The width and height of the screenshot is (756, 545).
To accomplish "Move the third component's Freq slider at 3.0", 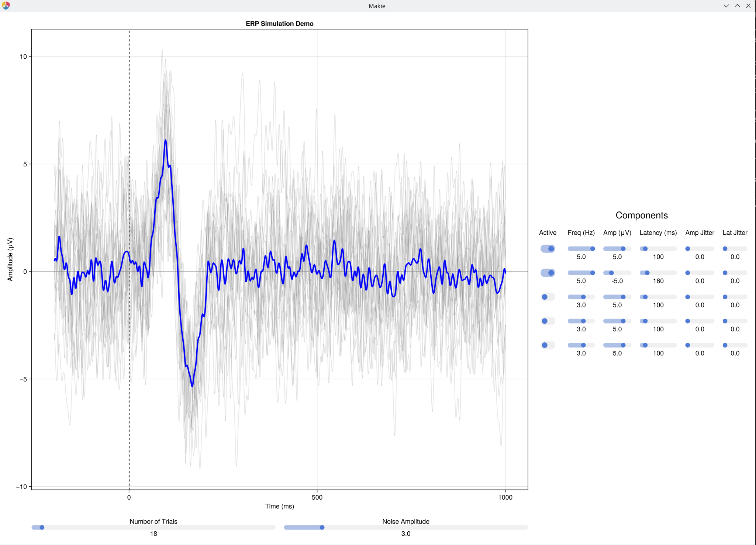I will click(x=583, y=296).
